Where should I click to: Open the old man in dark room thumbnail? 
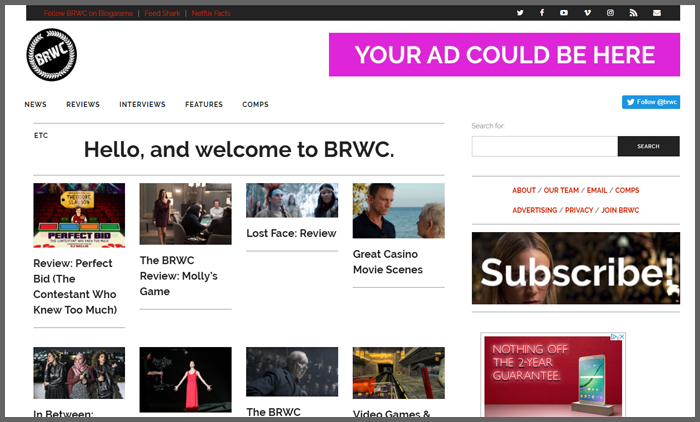coord(292,372)
